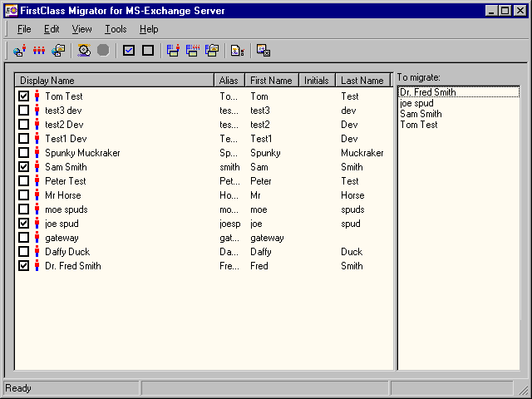
Task: Open the View menu
Action: [x=81, y=29]
